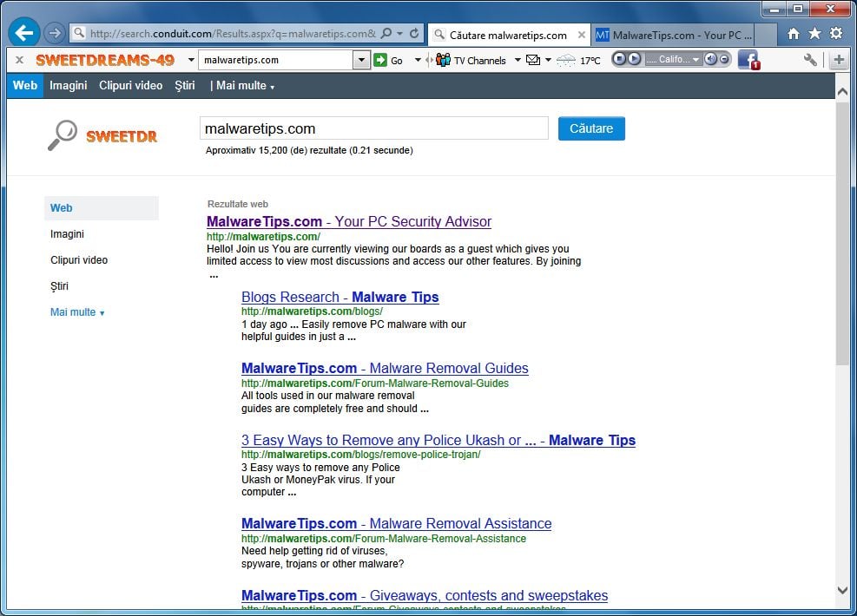This screenshot has width=857, height=616.
Task: Open 'Malware Removal Assistance' result link
Action: [x=396, y=524]
